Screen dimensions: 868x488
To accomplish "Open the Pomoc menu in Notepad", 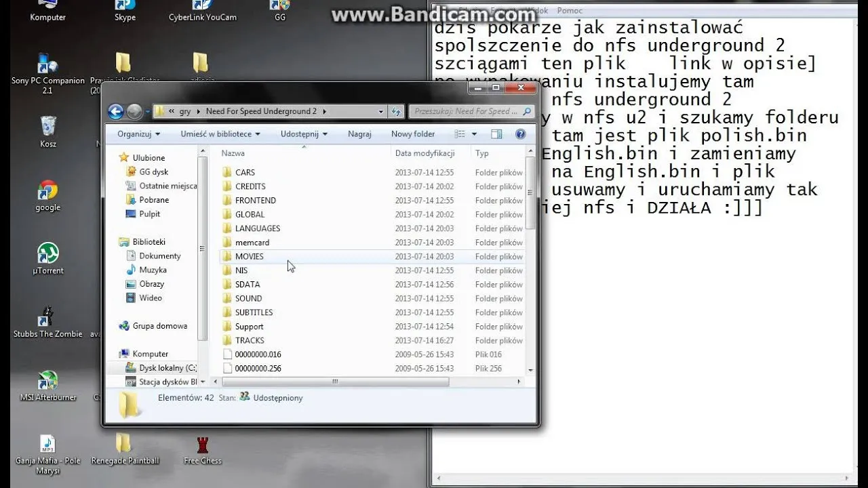I will [570, 11].
